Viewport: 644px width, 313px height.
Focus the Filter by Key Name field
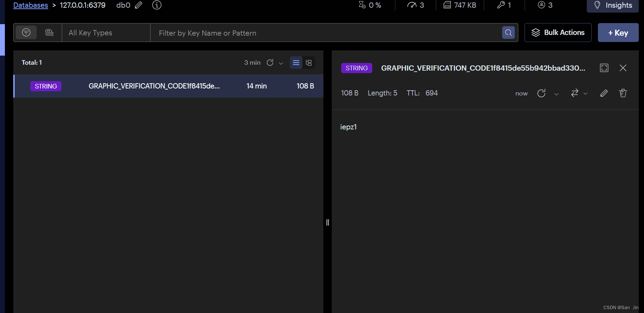pyautogui.click(x=325, y=33)
